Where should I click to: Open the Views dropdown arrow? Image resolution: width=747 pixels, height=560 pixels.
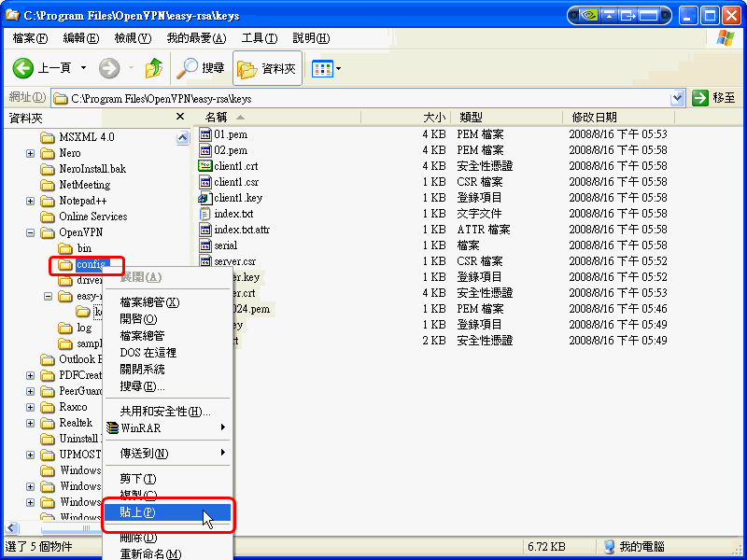point(338,68)
